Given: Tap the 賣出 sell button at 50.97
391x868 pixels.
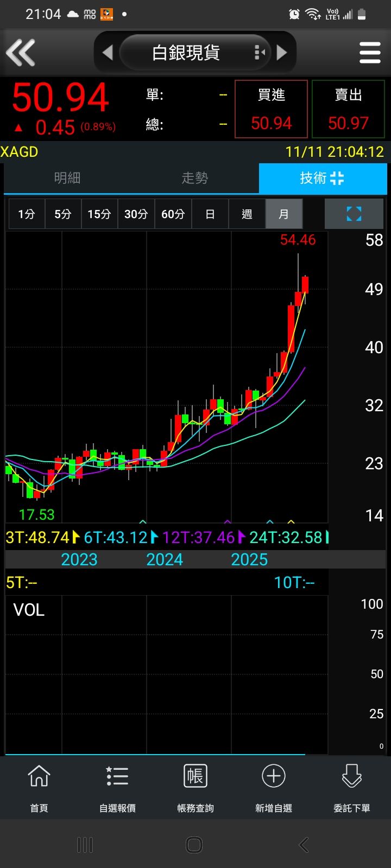Looking at the screenshot, I should 348,109.
